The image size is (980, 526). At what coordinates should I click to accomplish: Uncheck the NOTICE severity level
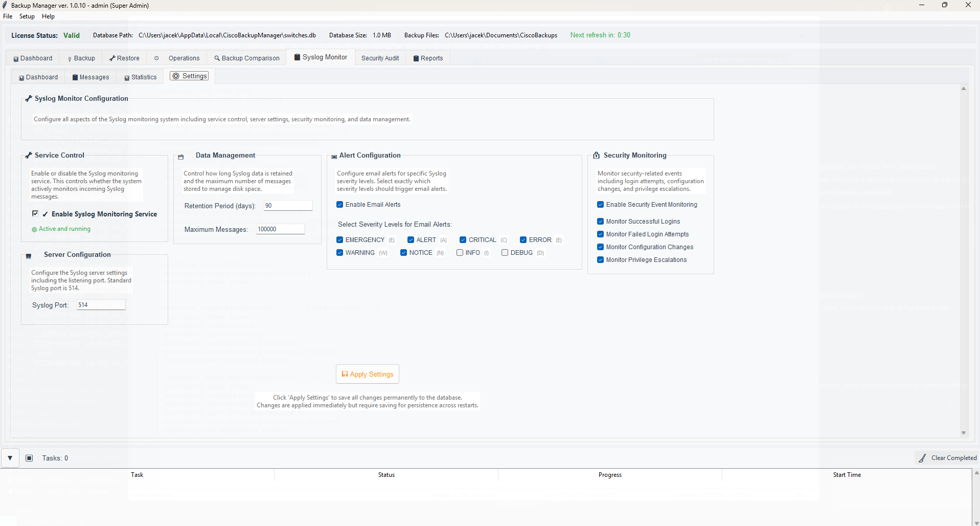point(404,253)
